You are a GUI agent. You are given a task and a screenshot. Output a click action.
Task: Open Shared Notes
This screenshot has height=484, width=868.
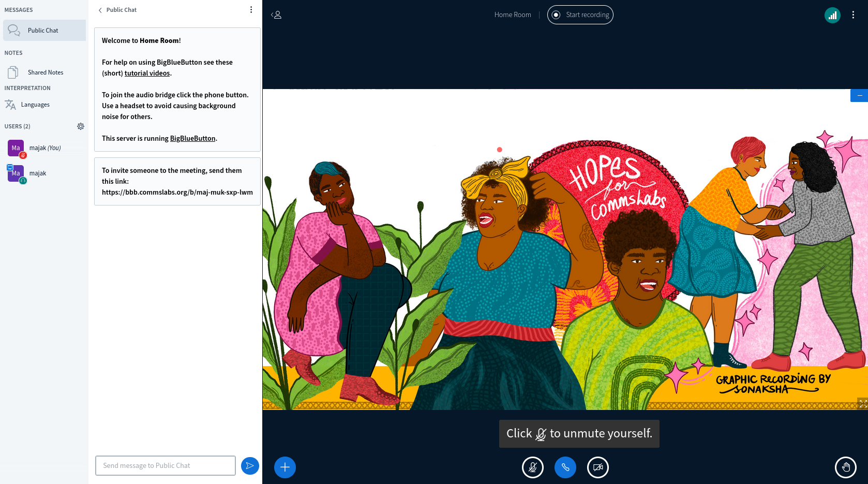(x=45, y=72)
